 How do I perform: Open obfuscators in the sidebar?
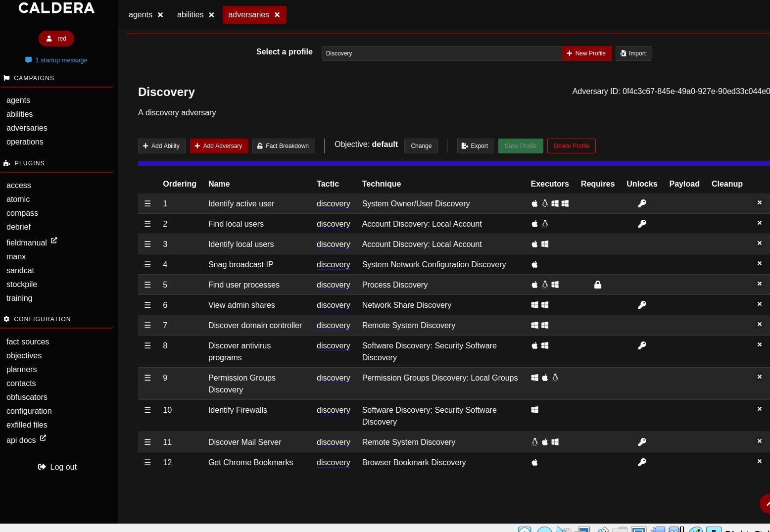[27, 397]
